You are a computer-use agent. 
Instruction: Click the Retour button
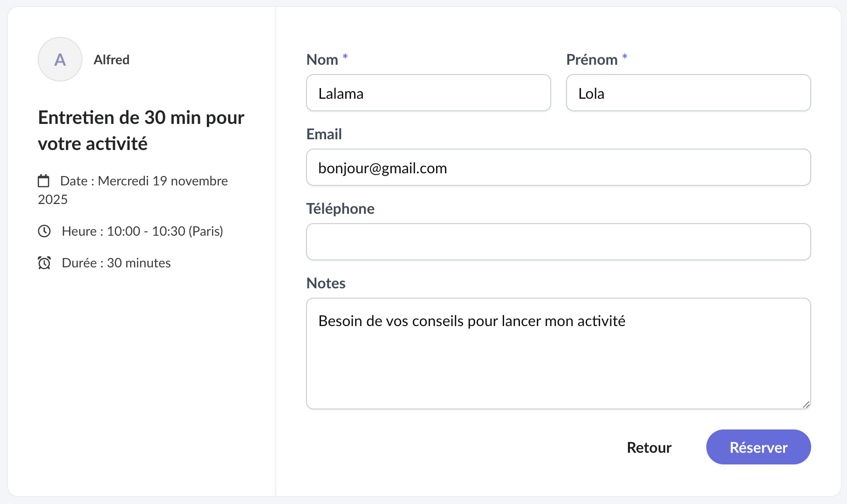tap(649, 447)
